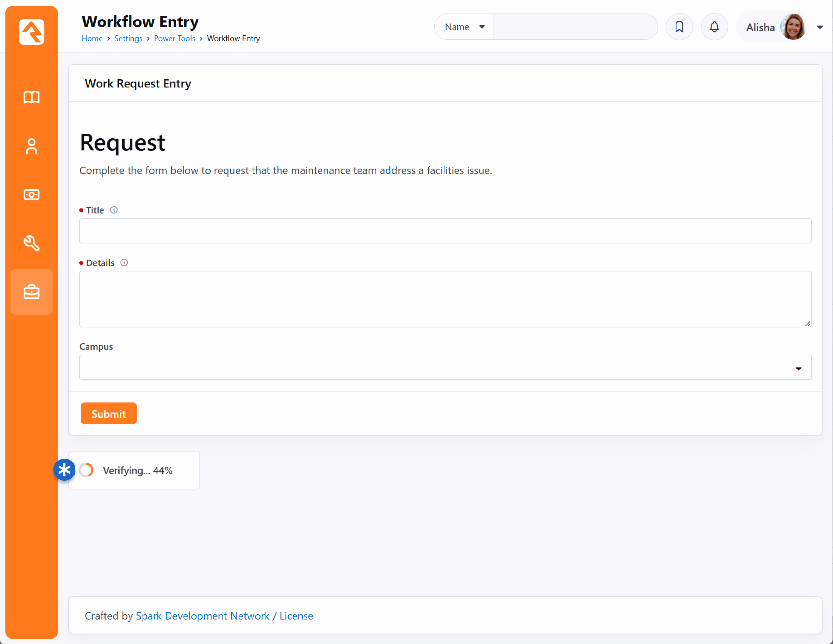This screenshot has width=833, height=644.
Task: Click the Verifying progress spinner
Action: click(x=87, y=470)
